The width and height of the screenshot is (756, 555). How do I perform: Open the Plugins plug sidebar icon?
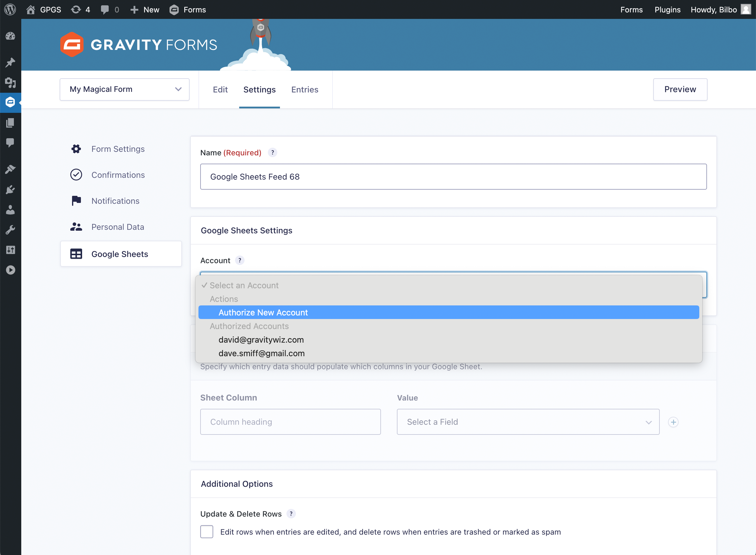coord(10,189)
